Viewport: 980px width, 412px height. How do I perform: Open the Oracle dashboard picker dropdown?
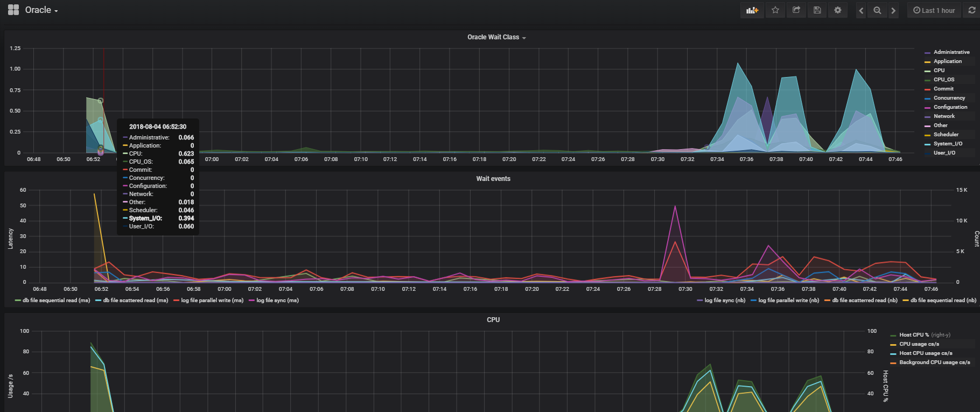pyautogui.click(x=41, y=10)
